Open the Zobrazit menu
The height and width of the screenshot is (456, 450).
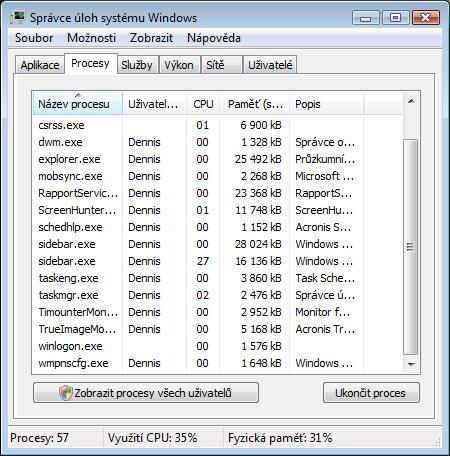click(151, 38)
